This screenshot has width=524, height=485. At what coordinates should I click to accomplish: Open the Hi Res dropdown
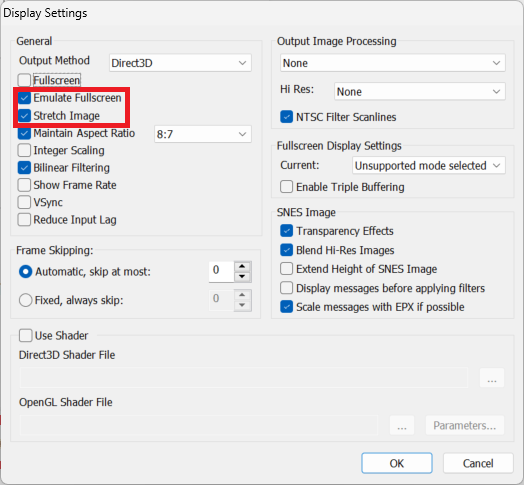pyautogui.click(x=420, y=91)
